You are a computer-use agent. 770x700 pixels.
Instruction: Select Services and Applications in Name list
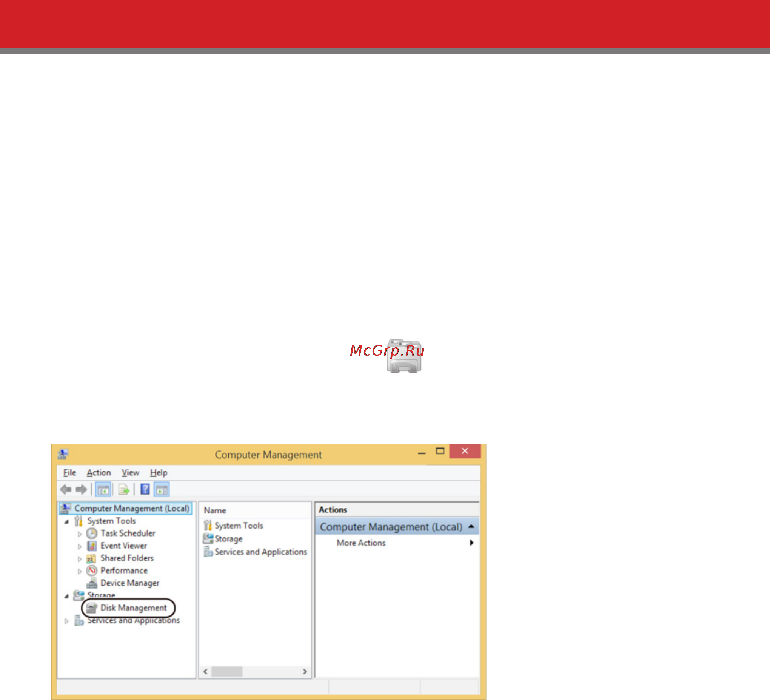coord(261,552)
